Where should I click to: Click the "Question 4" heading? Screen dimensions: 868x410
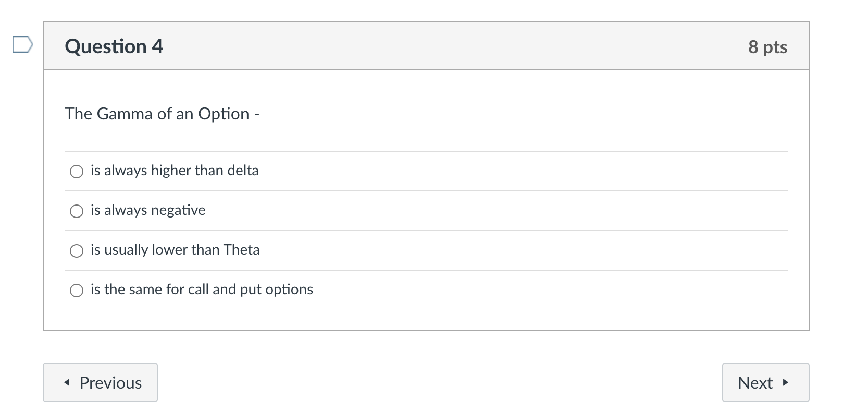114,46
